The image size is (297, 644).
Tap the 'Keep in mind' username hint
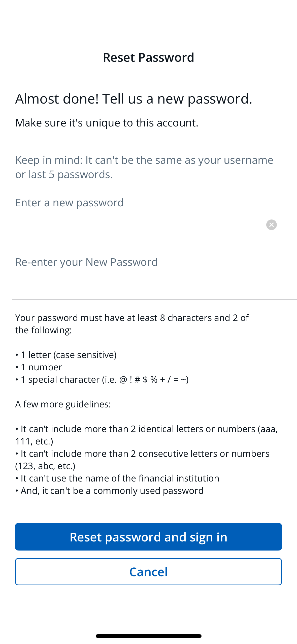pos(144,167)
